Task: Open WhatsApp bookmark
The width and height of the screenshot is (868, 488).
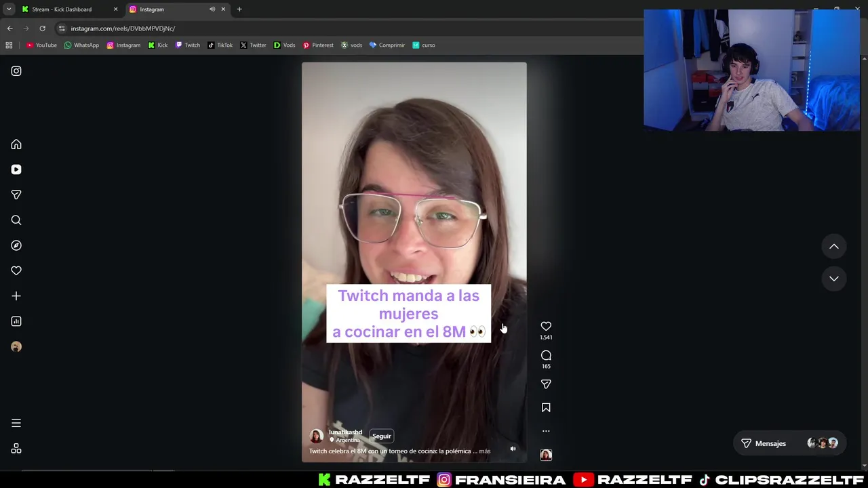Action: [81, 45]
